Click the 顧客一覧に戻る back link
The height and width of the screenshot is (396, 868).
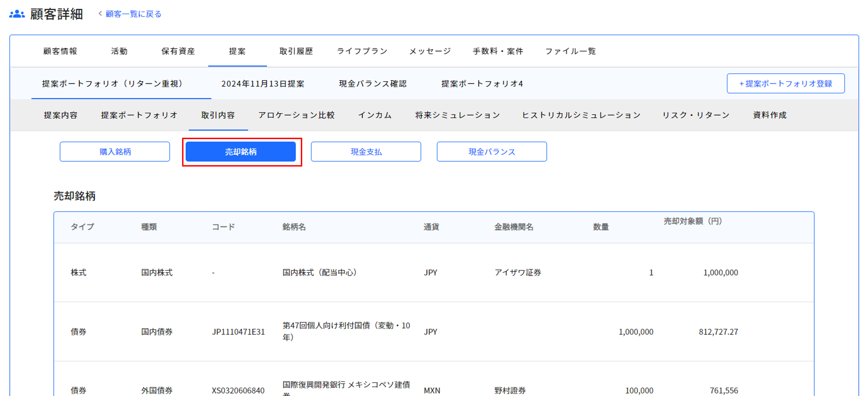coord(133,14)
